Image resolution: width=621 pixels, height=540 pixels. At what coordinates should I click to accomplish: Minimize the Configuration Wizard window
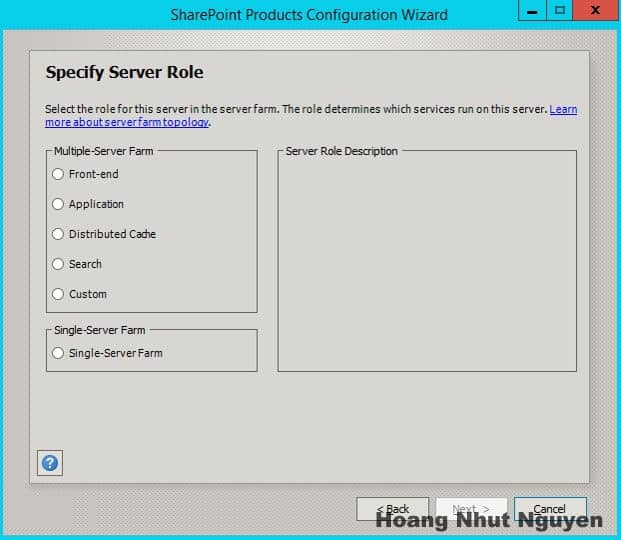click(x=532, y=10)
